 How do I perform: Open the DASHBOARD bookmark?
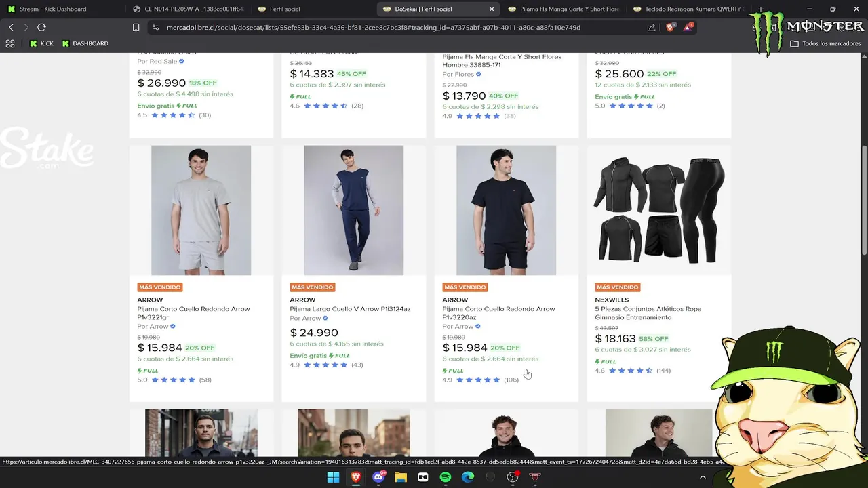coord(85,43)
